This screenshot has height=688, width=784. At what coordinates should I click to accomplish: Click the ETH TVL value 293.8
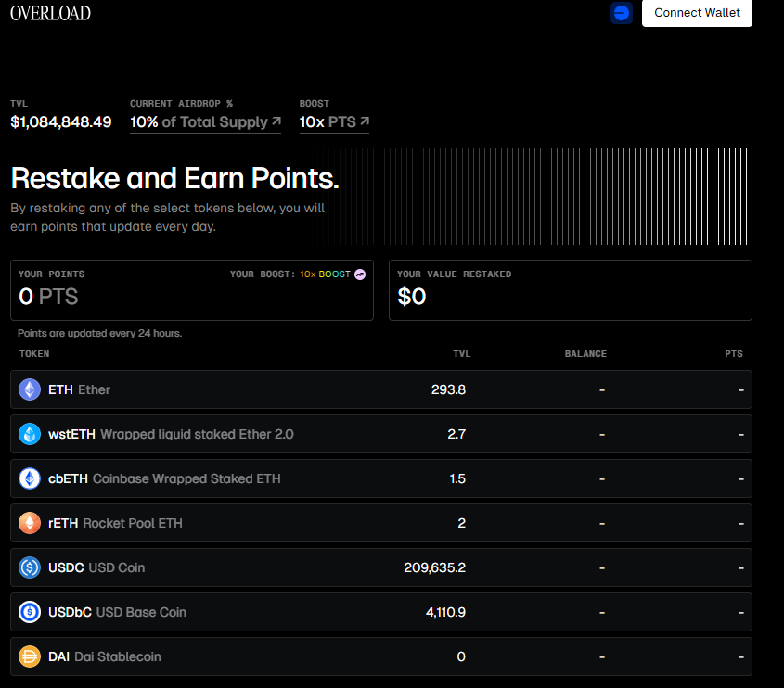point(448,389)
